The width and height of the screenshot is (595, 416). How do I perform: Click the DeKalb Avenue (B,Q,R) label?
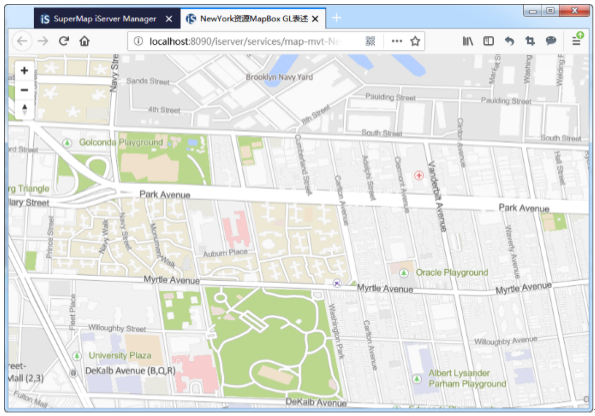[x=130, y=371]
